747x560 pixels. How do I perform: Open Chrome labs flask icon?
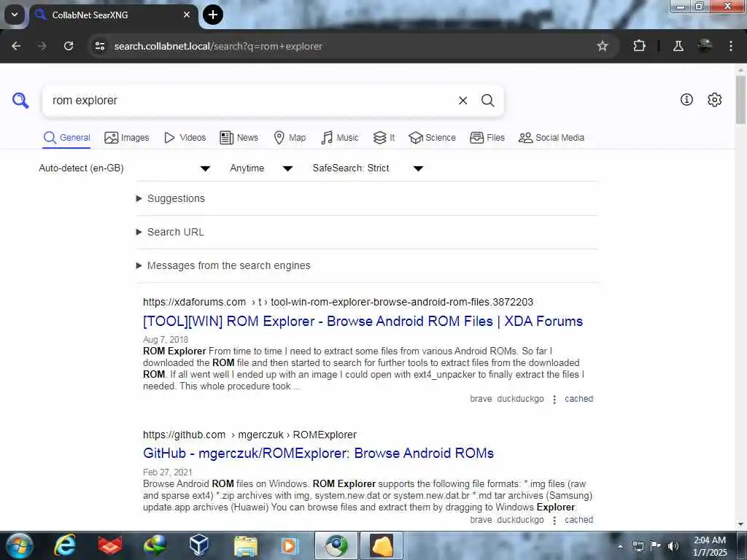tap(678, 46)
